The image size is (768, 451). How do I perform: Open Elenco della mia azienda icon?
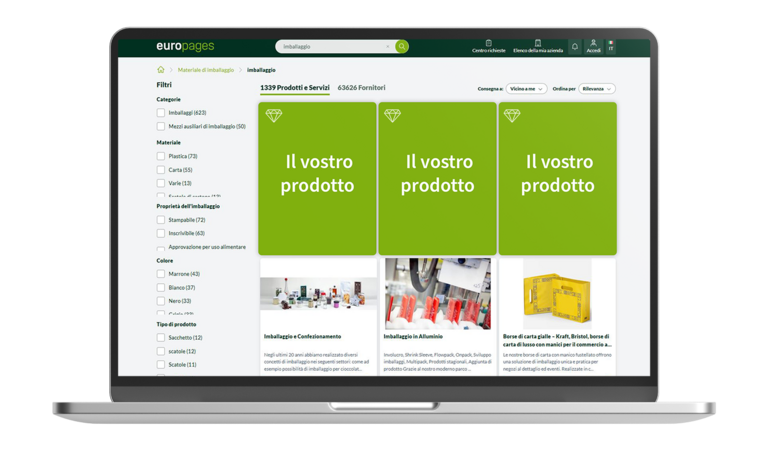(538, 44)
